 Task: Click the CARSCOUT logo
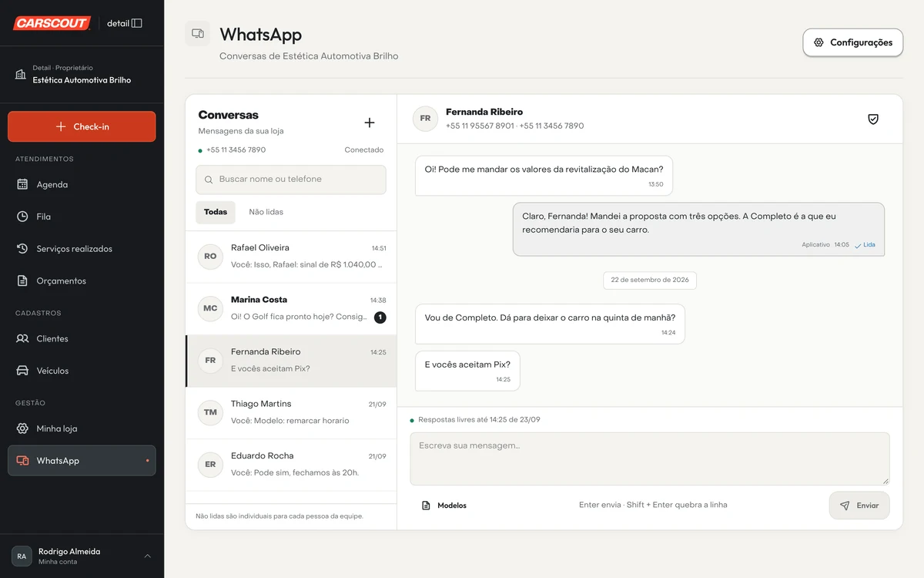[52, 23]
